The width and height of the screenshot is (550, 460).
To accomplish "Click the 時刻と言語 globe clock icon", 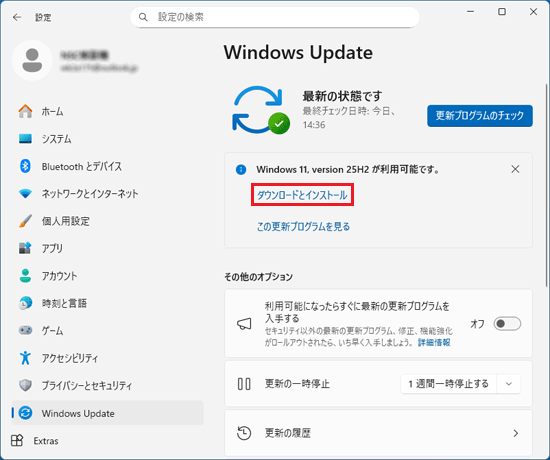I will click(x=25, y=303).
